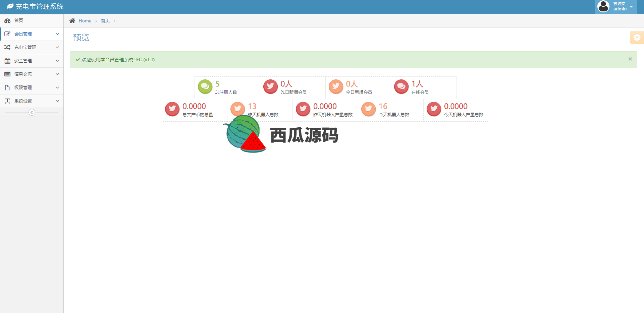Click the 在线会员 value 1人
Screen dimensions: 644x313
click(x=417, y=84)
